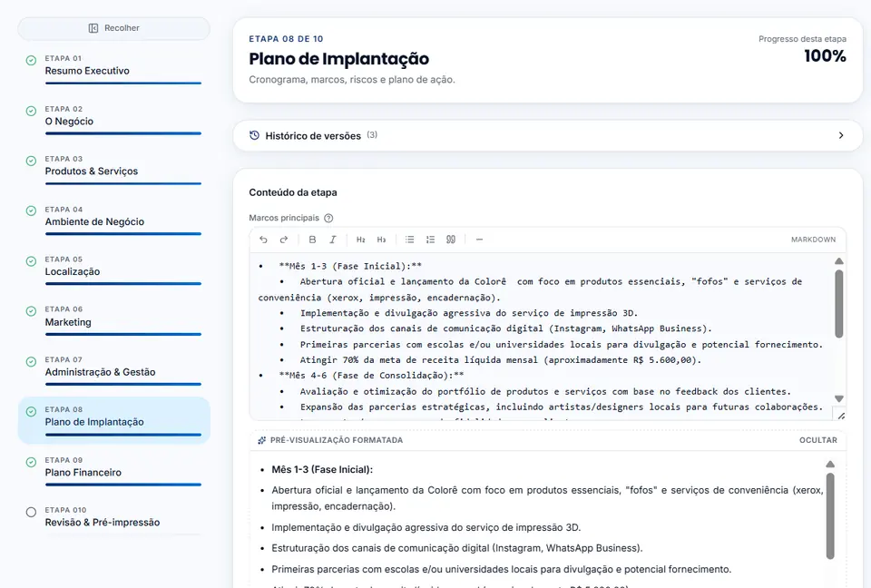Insert horizontal rule divider
The image size is (871, 588).
479,240
